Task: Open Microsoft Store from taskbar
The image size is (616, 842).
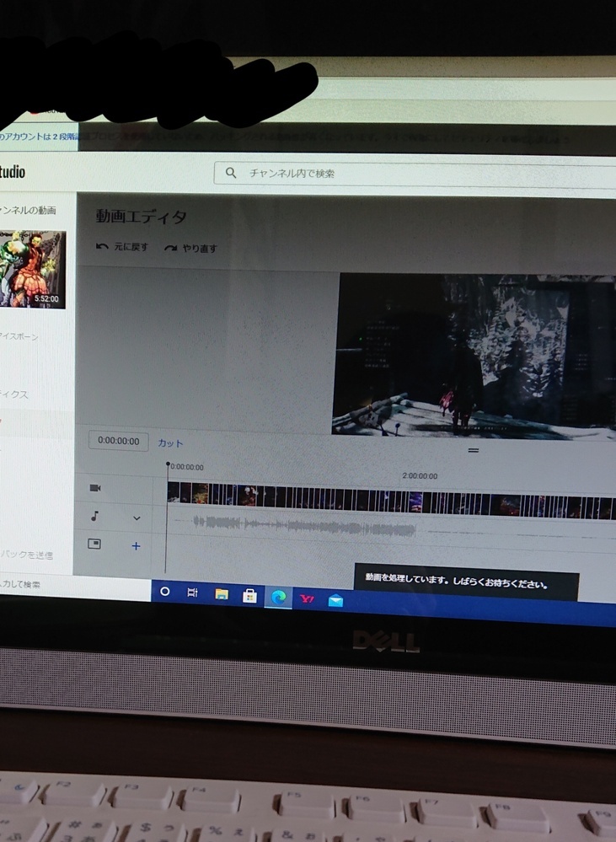Action: coord(249,596)
